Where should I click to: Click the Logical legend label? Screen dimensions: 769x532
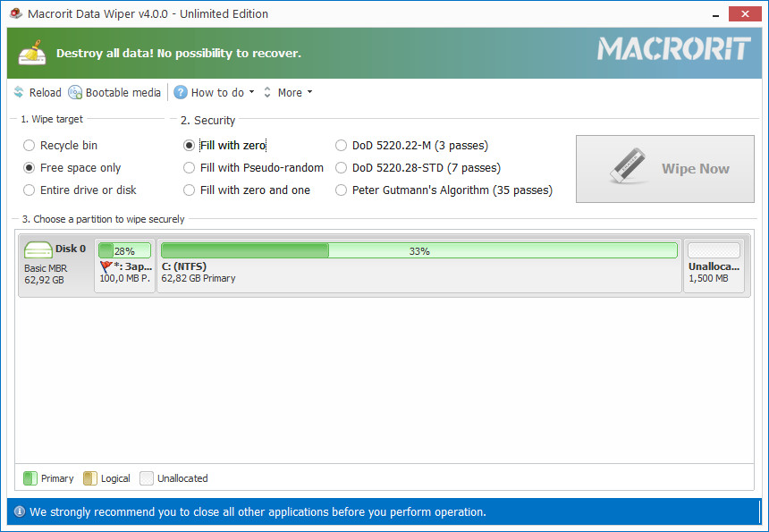pyautogui.click(x=115, y=478)
